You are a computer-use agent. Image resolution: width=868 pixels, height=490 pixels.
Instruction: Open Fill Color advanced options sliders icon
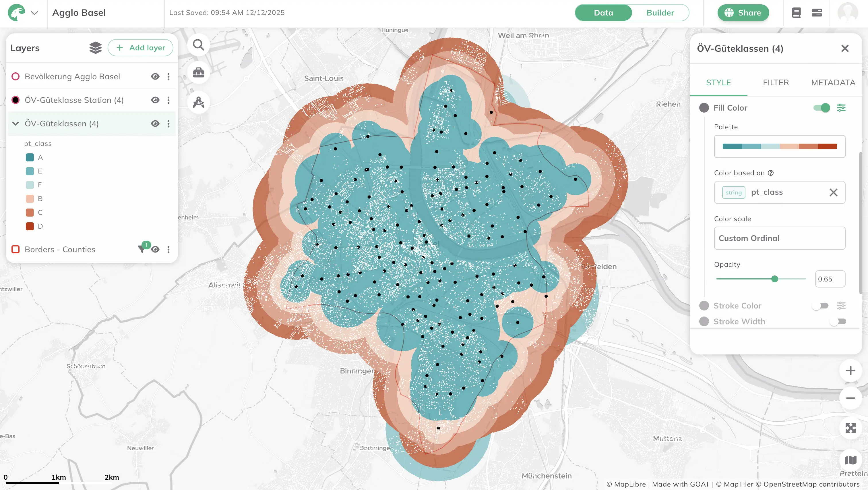pyautogui.click(x=841, y=108)
